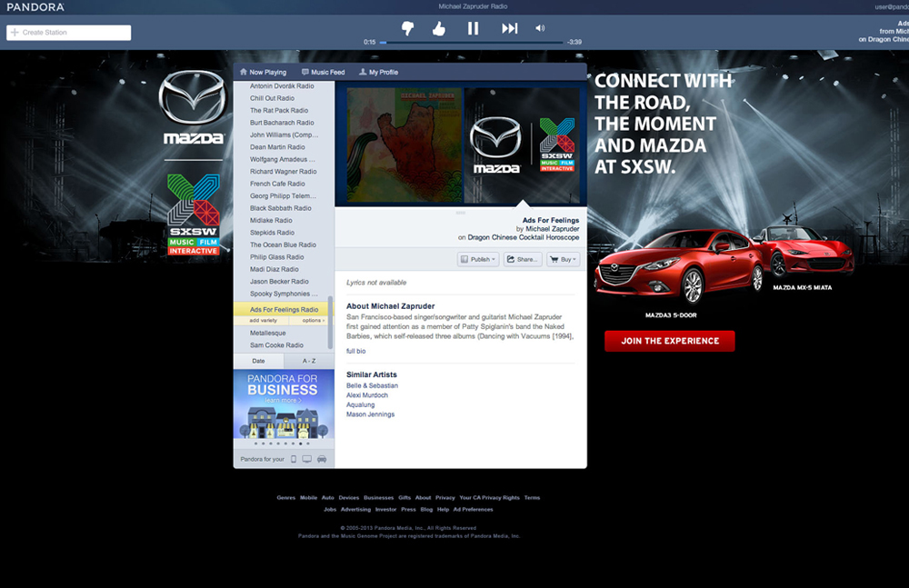Open the Buy dropdown
This screenshot has width=909, height=588.
click(563, 259)
